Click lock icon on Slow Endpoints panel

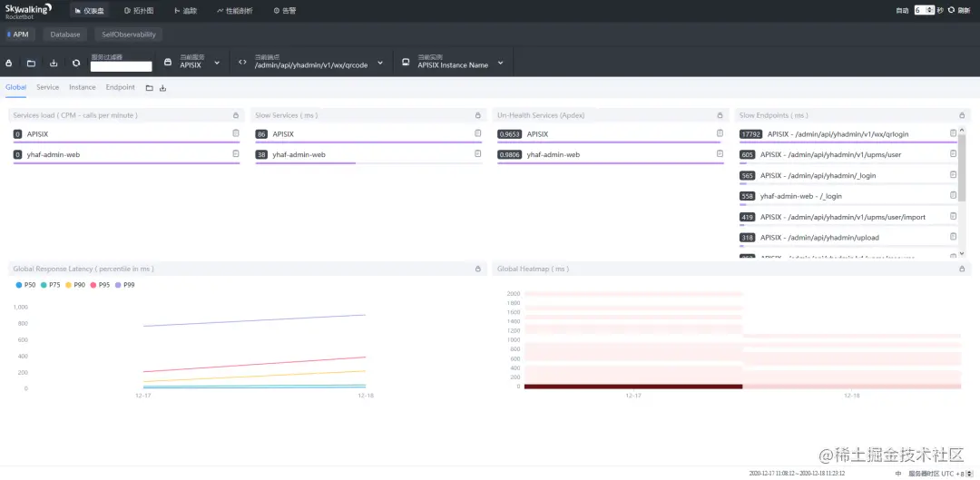(962, 115)
